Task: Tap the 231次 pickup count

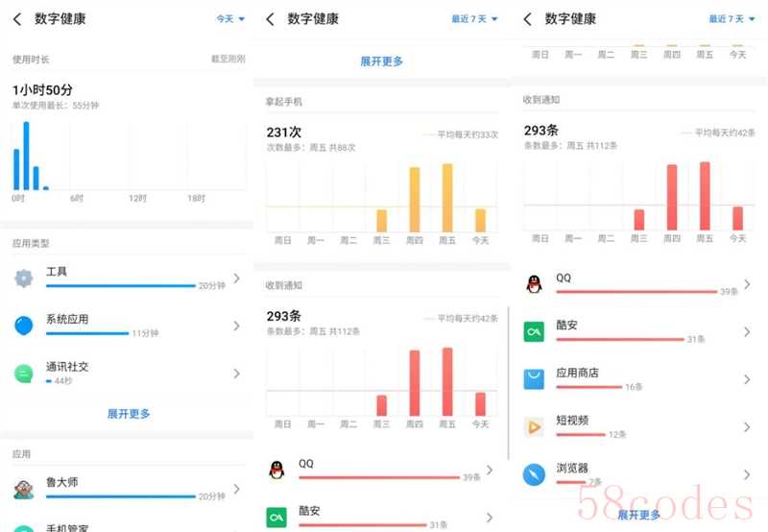Action: (284, 133)
